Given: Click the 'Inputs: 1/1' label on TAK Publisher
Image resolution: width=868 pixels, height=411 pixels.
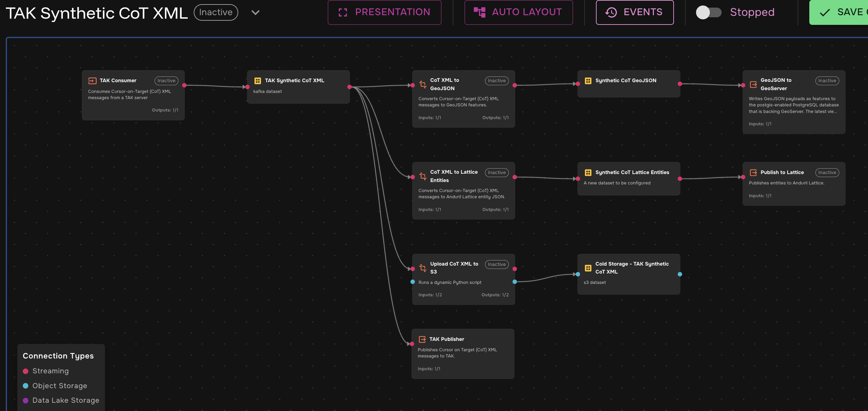Looking at the screenshot, I should pos(429,369).
